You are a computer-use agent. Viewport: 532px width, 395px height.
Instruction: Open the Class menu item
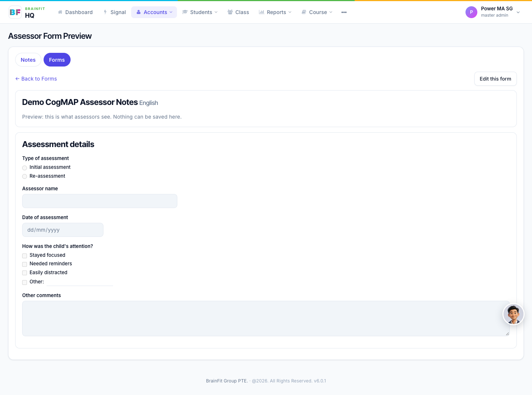point(238,12)
